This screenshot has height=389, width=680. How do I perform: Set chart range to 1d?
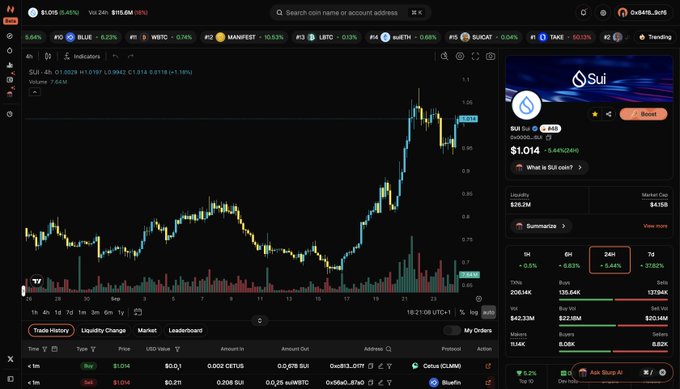[x=58, y=312]
